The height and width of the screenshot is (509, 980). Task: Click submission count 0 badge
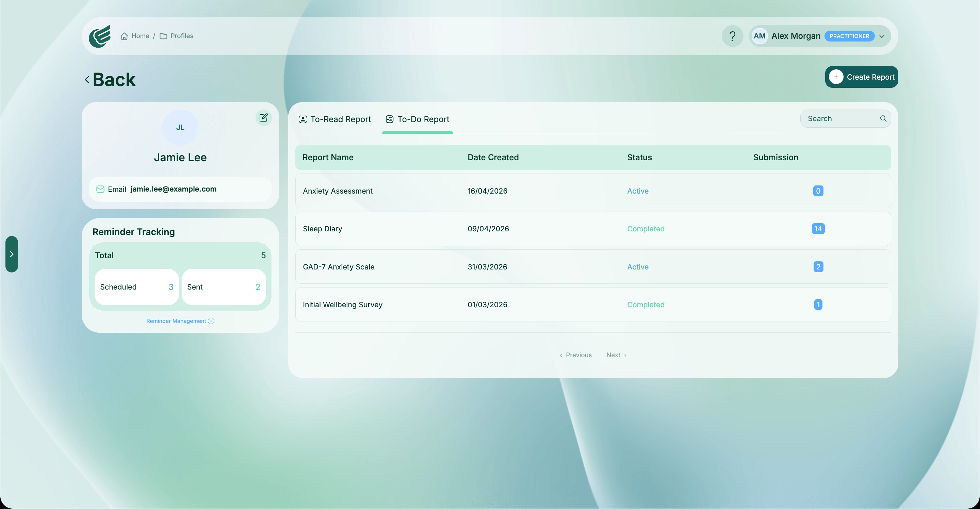pyautogui.click(x=818, y=191)
